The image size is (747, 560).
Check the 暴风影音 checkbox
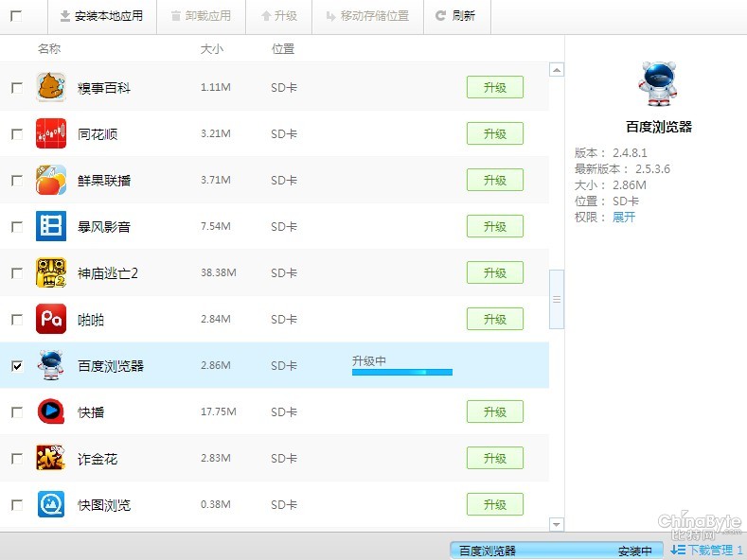click(x=17, y=227)
